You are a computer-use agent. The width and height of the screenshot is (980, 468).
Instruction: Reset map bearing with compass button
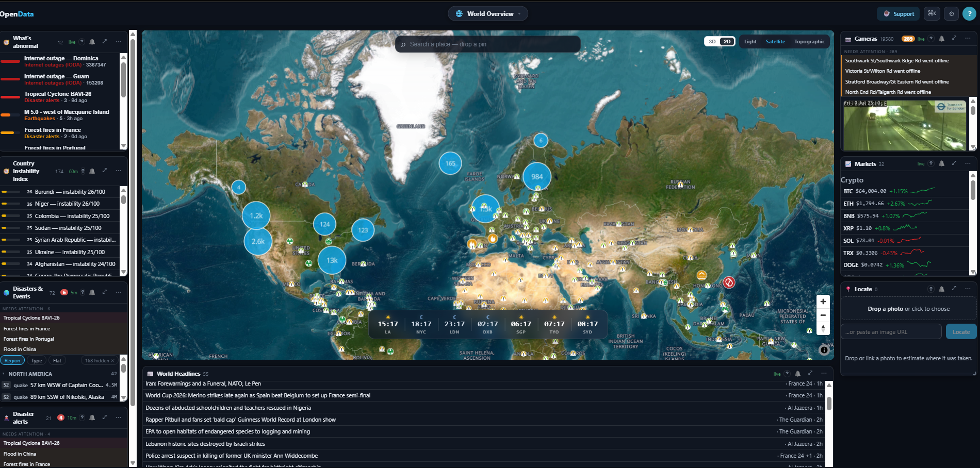tap(823, 328)
